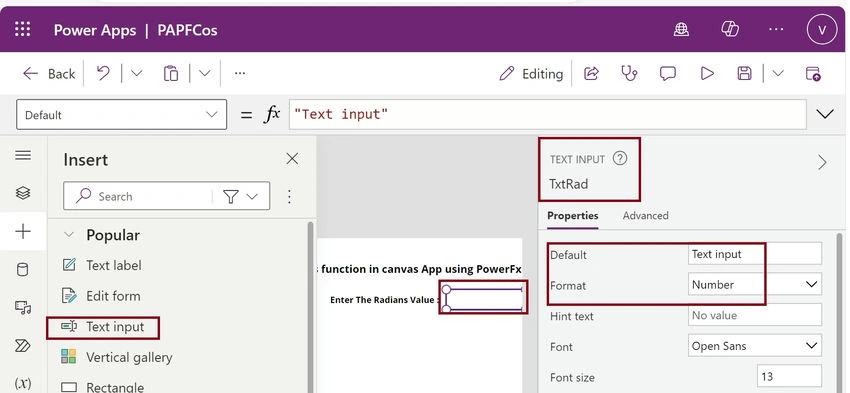
Task: Open the app launcher waffle icon
Action: pos(22,29)
